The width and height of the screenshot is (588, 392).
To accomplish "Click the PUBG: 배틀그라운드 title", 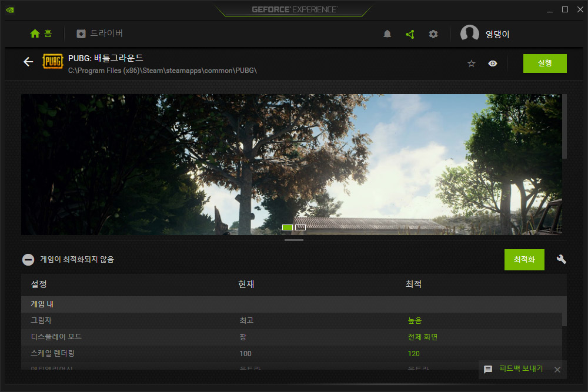I will tap(105, 58).
